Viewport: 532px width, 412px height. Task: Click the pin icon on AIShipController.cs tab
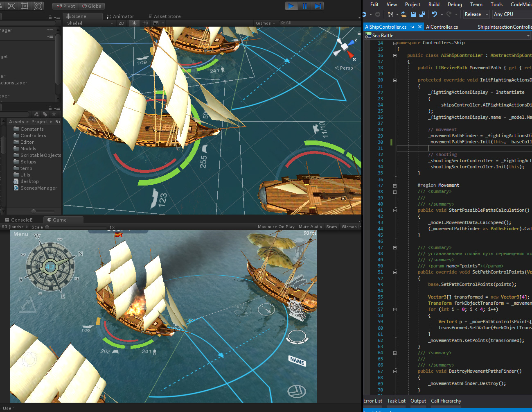[413, 27]
